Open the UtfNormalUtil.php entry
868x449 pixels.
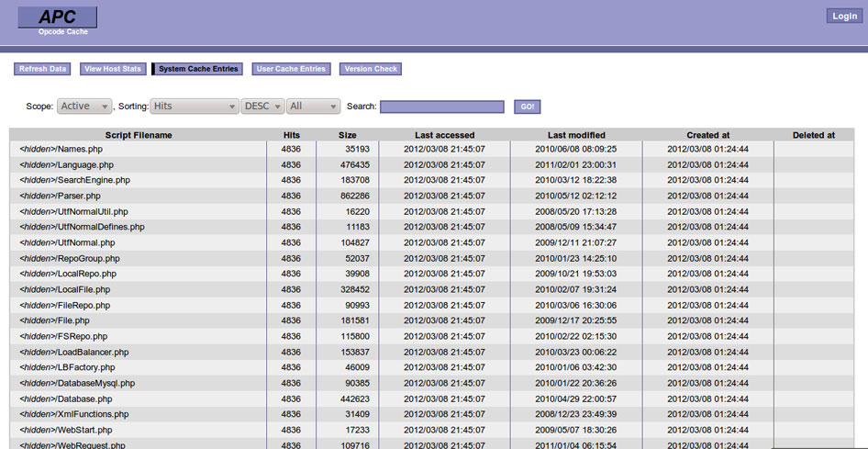[x=73, y=211]
